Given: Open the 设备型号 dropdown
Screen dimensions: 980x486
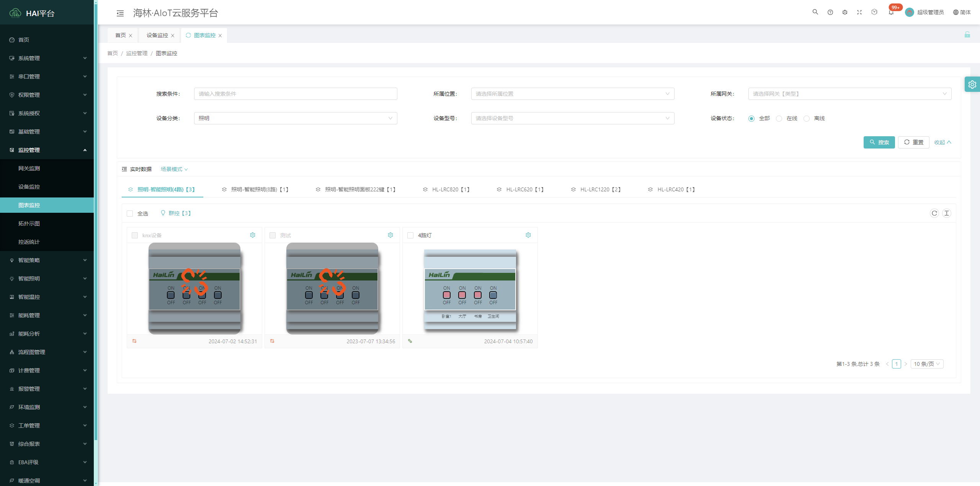Looking at the screenshot, I should click(x=572, y=118).
